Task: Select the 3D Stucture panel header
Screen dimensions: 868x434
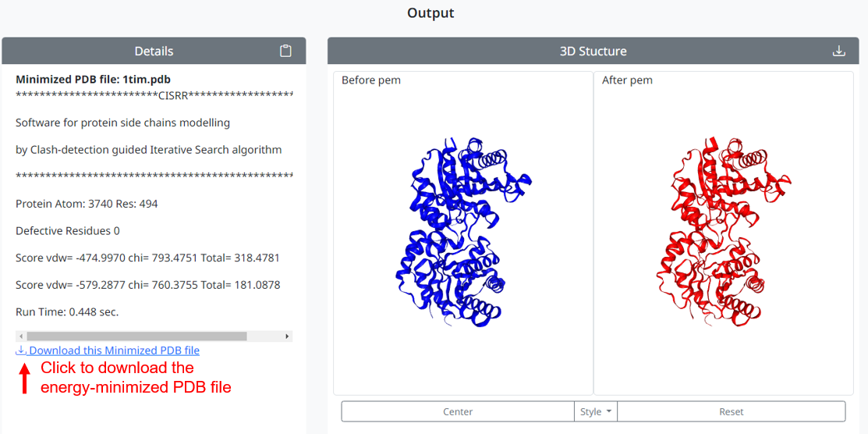Action: [x=593, y=52]
